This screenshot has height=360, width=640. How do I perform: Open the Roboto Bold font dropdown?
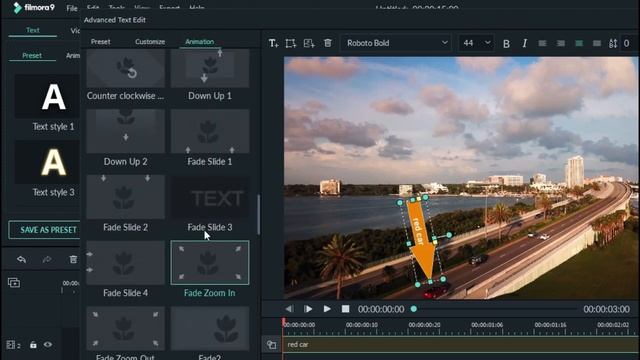coord(396,43)
